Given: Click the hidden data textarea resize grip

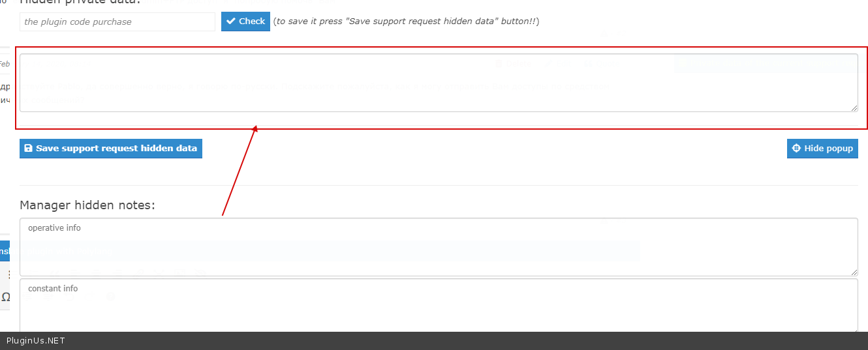Looking at the screenshot, I should pyautogui.click(x=854, y=108).
